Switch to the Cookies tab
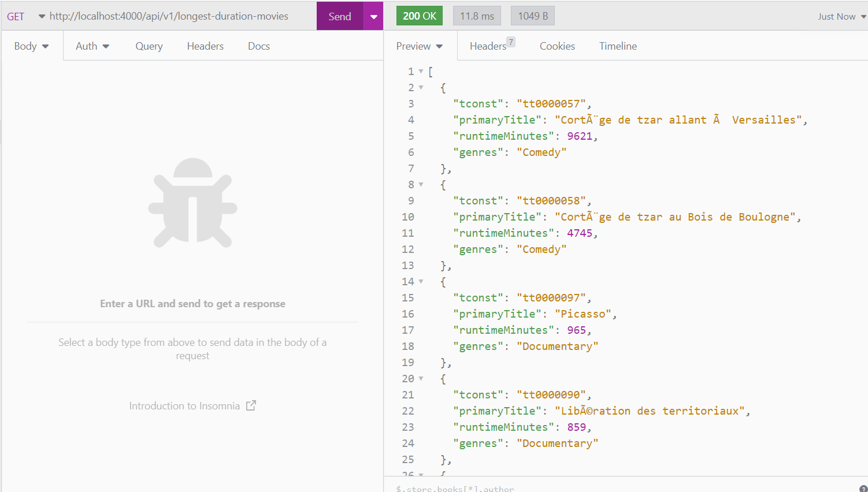Screen dimensions: 868x492 click(x=557, y=46)
